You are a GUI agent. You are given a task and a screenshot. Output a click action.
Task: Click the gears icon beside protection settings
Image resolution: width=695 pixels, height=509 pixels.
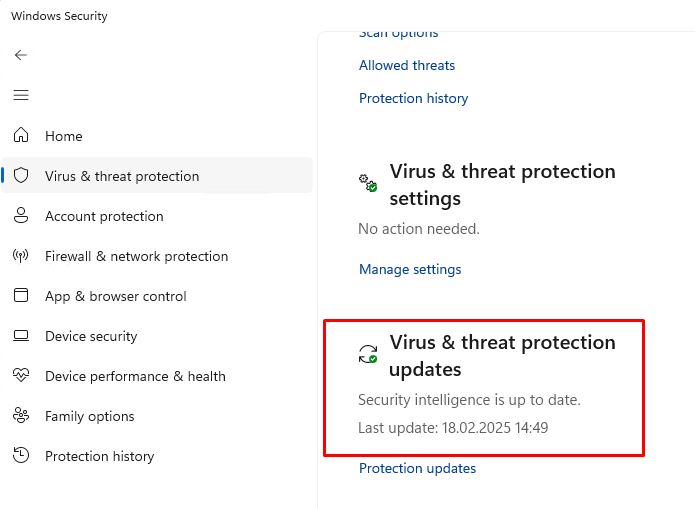[x=368, y=183]
